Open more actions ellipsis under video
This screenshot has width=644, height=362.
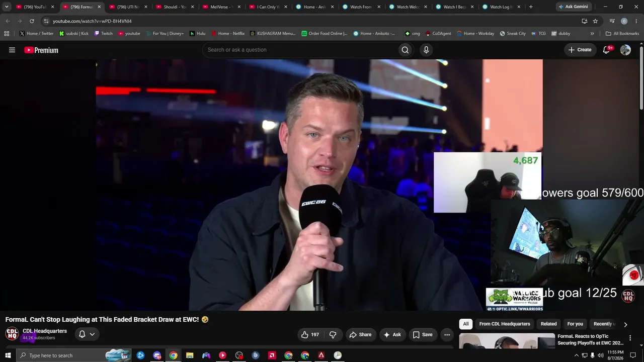[x=447, y=334]
